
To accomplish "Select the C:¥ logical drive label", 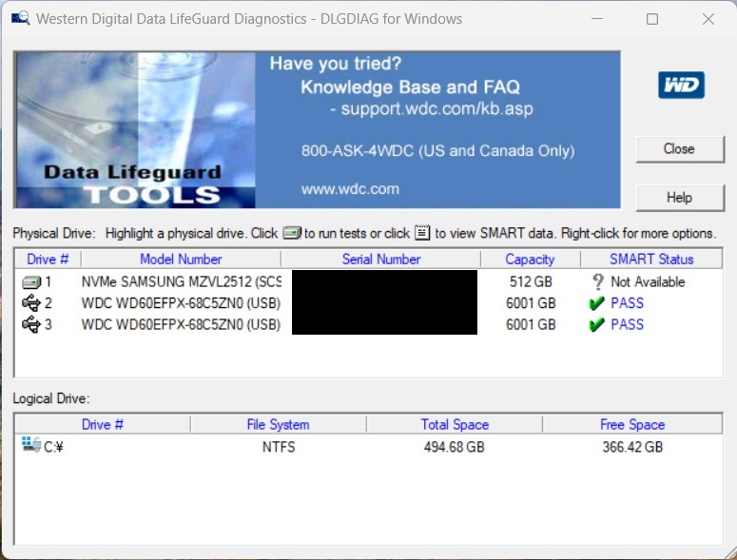I will coord(53,447).
